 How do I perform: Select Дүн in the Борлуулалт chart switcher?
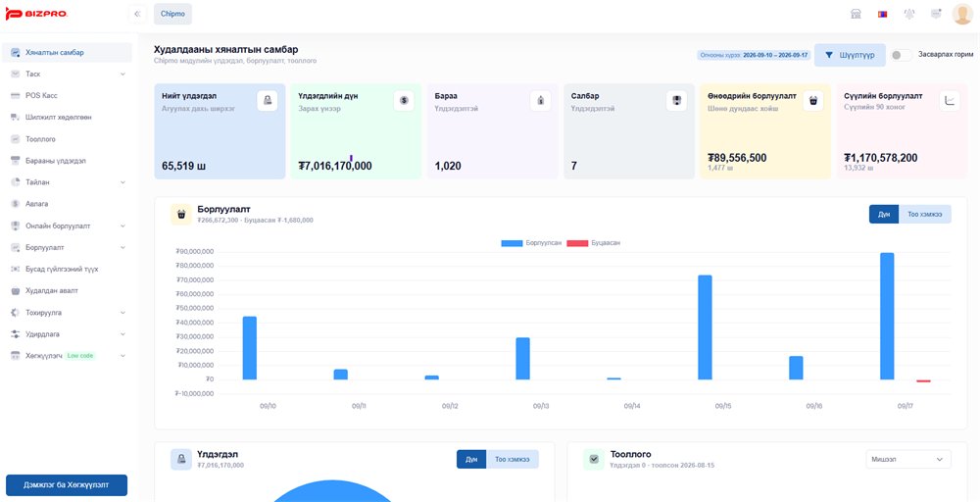pos(884,214)
